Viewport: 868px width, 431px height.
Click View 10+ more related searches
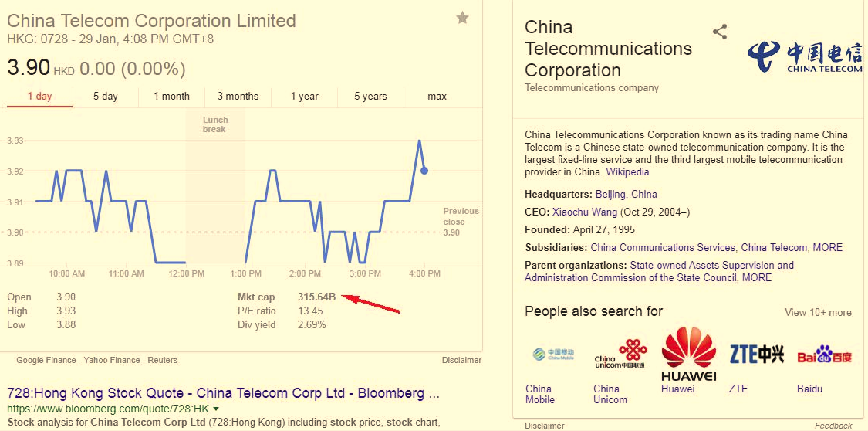coord(818,313)
